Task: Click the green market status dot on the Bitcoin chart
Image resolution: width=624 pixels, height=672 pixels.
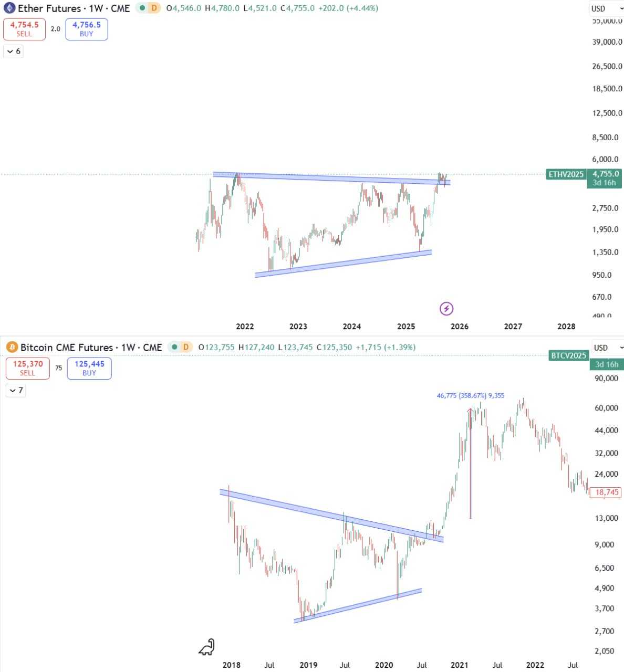Action: coord(174,348)
